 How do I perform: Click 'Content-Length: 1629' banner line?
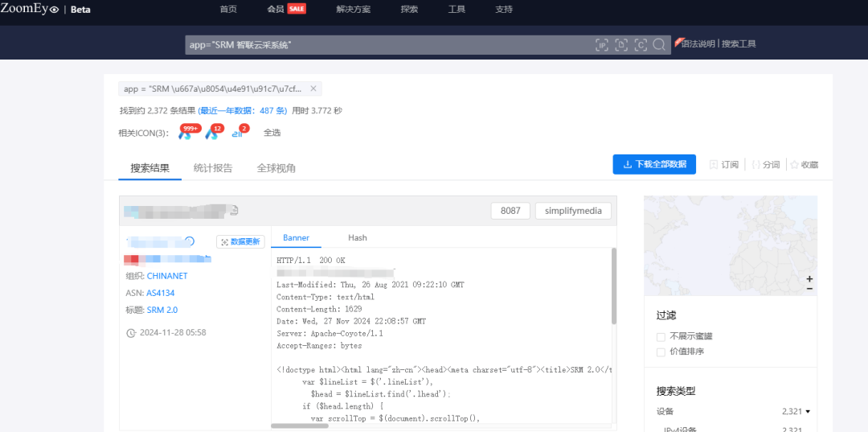[319, 309]
